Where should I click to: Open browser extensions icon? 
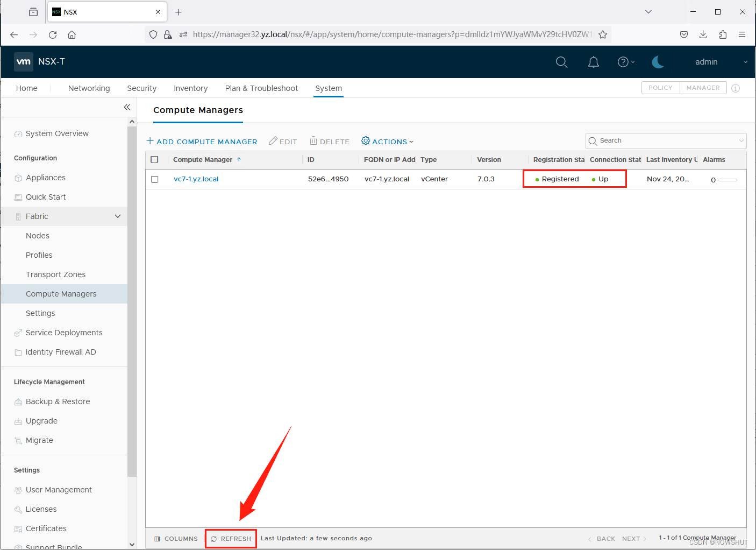point(723,34)
